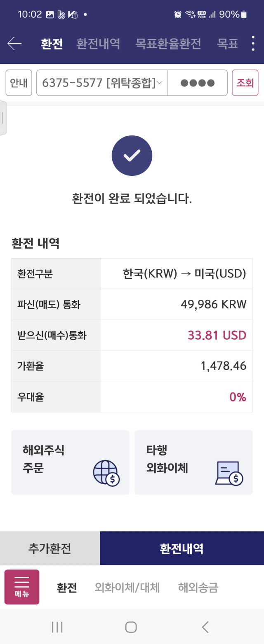Image resolution: width=264 pixels, height=644 pixels.
Task: Tap the back arrow in header
Action: pyautogui.click(x=14, y=43)
